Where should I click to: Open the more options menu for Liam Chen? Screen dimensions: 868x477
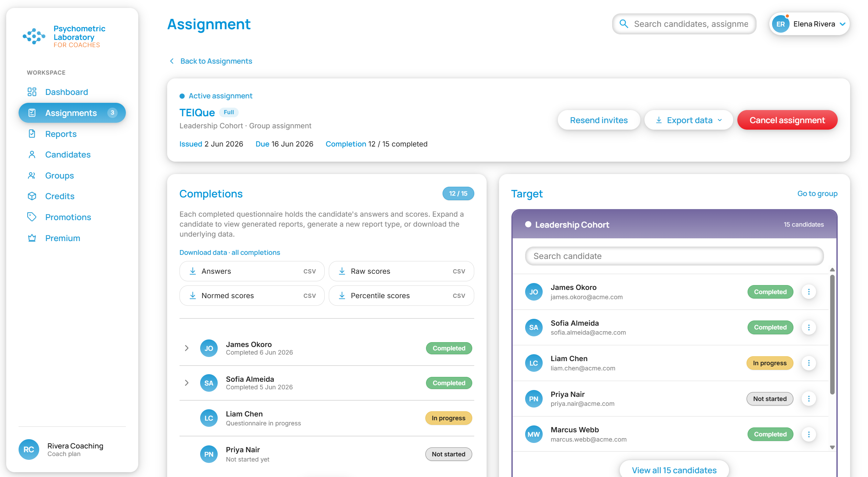pos(809,363)
